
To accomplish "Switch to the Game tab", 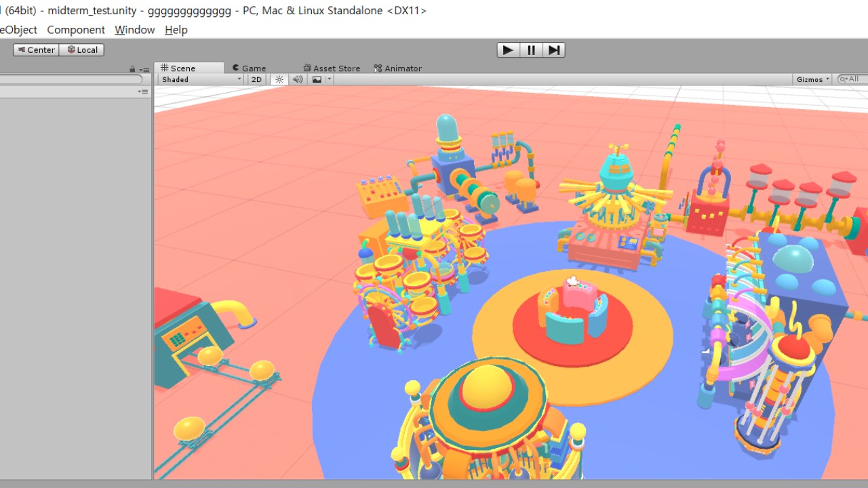I will (249, 68).
